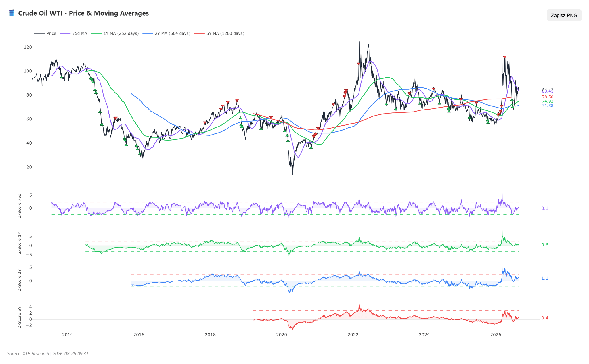Click the 1.1 Z-Score 2Y latest value
This screenshot has height=364, width=589.
pos(545,278)
